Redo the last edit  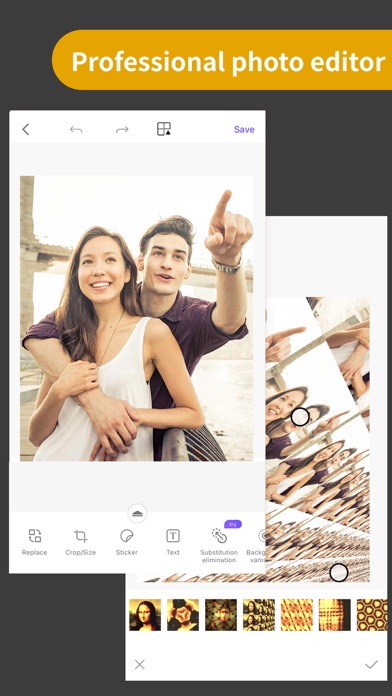point(122,129)
